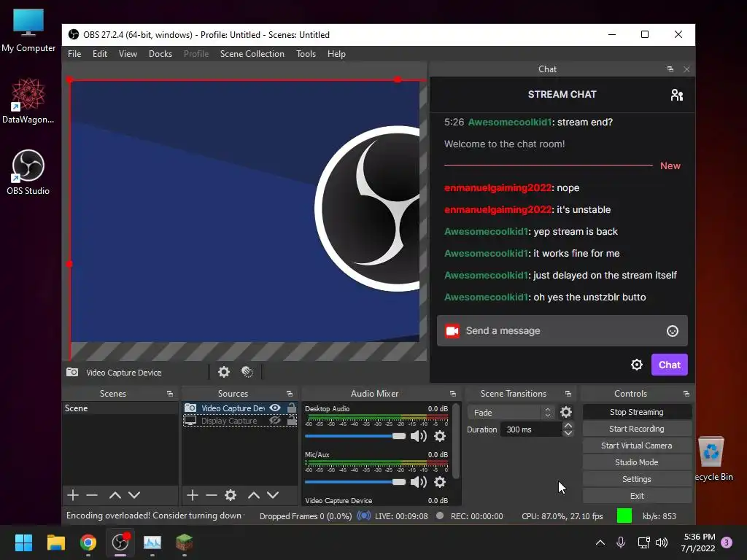Open Windows Start menu

click(23, 542)
